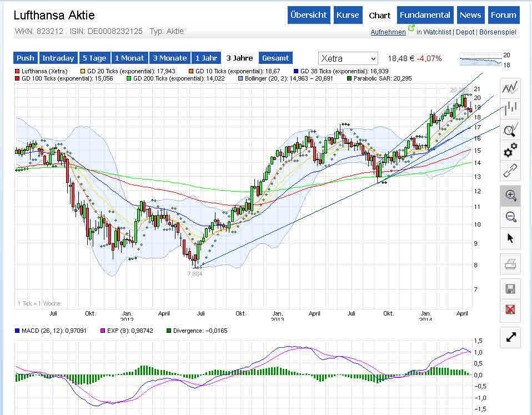The height and width of the screenshot is (415, 532).
Task: Click the Aufnehmen watchlist link
Action: 388,32
